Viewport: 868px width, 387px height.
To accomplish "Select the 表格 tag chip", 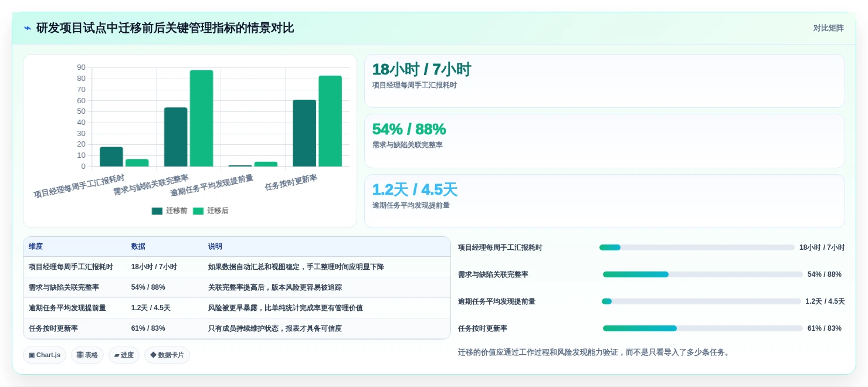I will coord(87,355).
